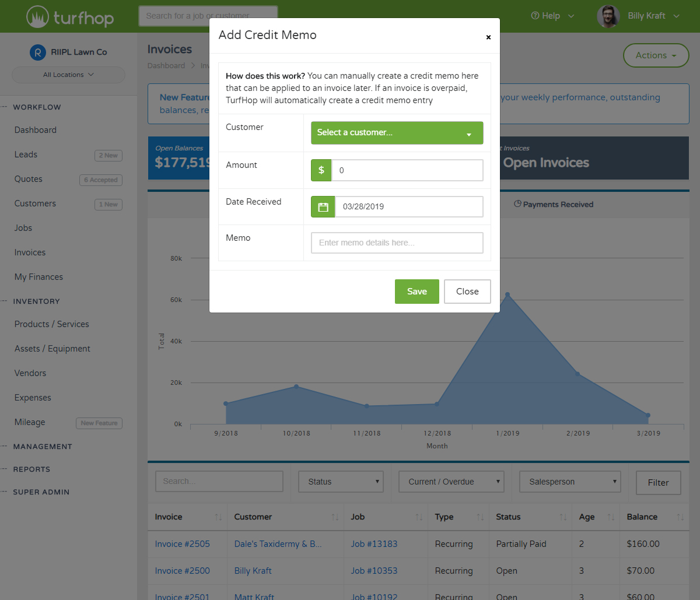Click the RIIPL Lawn Co company icon
This screenshot has height=600, width=700.
pos(37,52)
